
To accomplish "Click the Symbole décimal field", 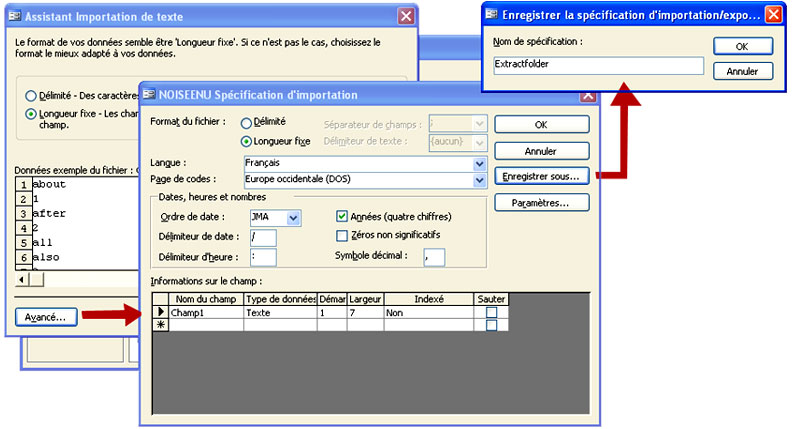I will 433,257.
